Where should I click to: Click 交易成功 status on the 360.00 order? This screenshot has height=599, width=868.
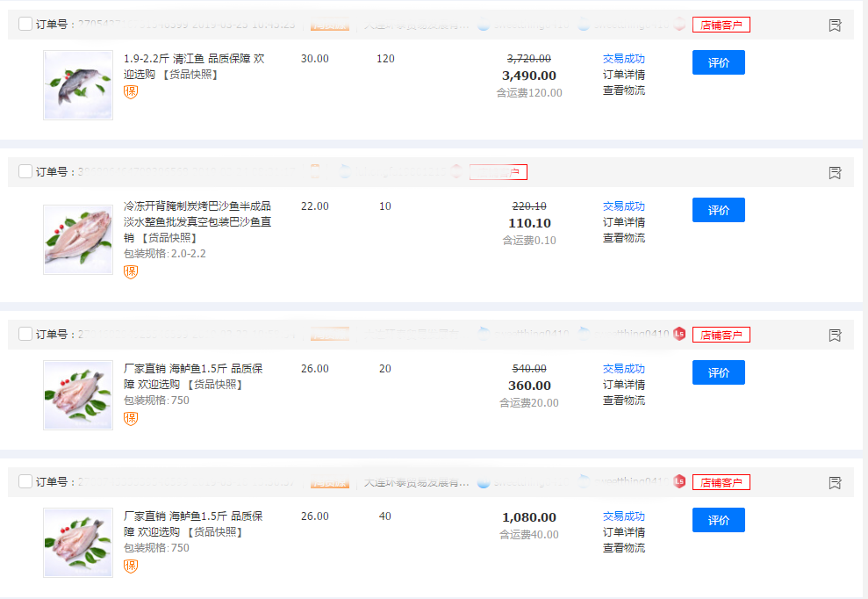(x=623, y=369)
